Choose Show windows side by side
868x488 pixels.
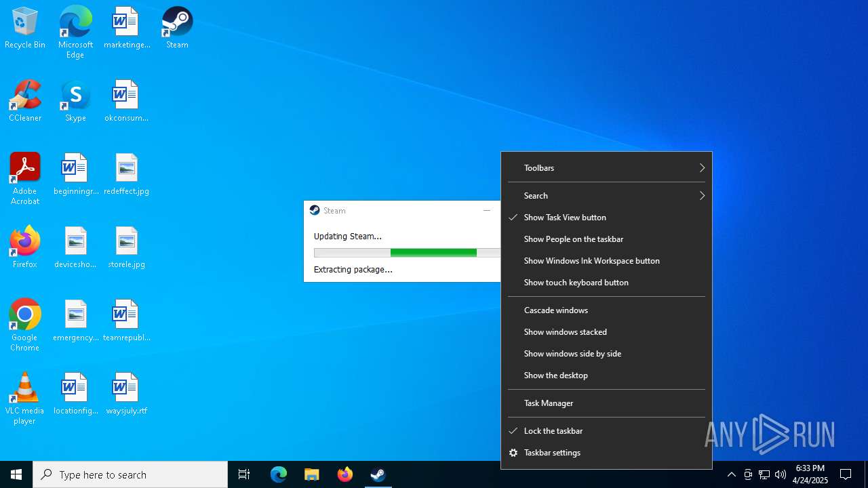click(606, 354)
